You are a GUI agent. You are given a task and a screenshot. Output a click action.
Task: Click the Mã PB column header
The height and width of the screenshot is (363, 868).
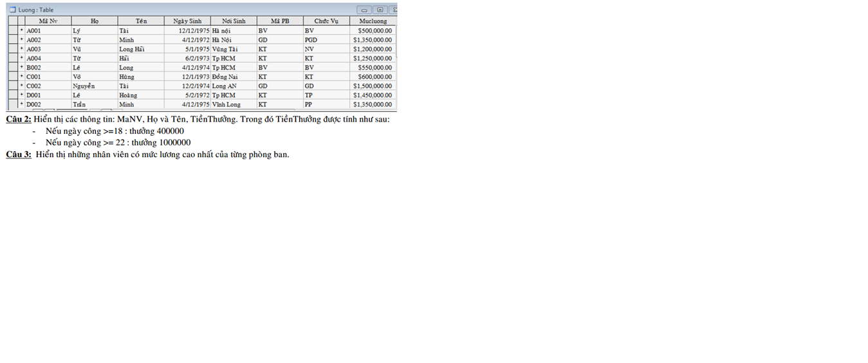point(280,21)
